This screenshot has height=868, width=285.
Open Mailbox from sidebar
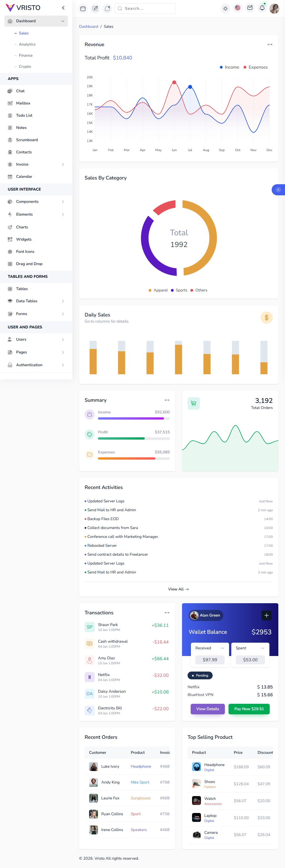point(36,103)
